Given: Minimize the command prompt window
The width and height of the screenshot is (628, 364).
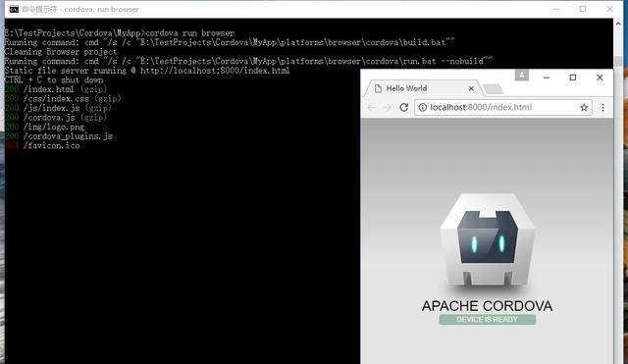Looking at the screenshot, I should coord(556,9).
